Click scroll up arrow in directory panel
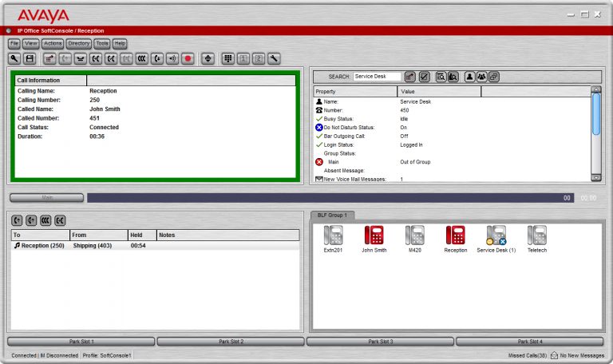613x364 pixels. point(595,90)
